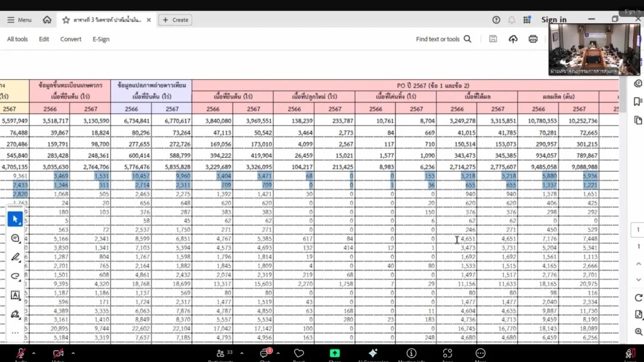Close the open PDF document tab
The width and height of the screenshot is (644, 362).
click(x=148, y=19)
